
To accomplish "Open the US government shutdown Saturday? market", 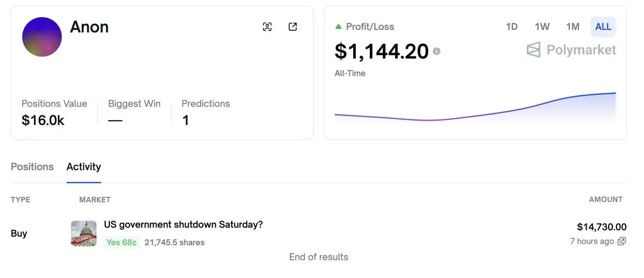I will (183, 224).
